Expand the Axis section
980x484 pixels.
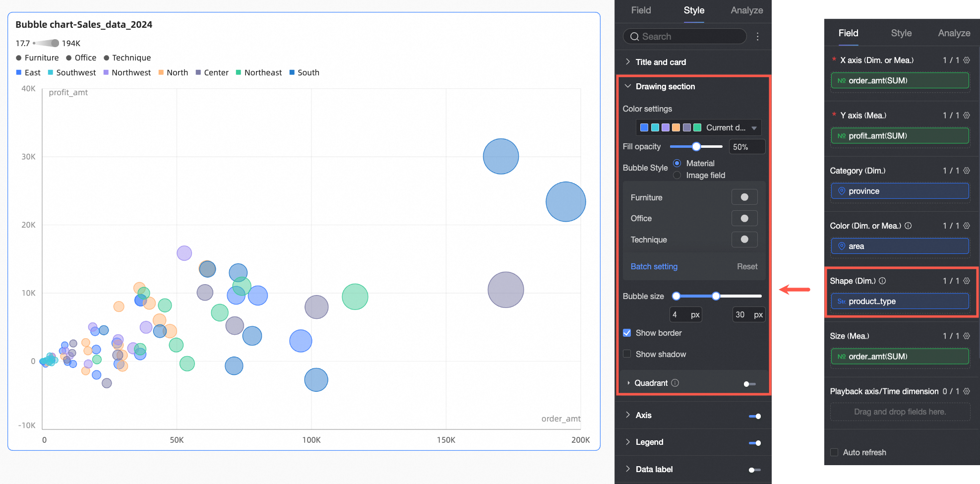628,415
